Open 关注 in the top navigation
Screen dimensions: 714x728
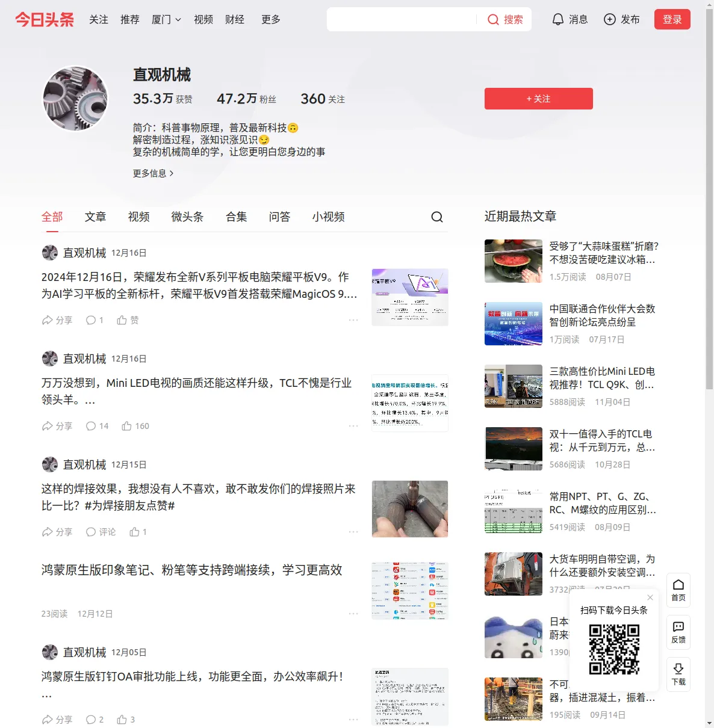pyautogui.click(x=99, y=19)
